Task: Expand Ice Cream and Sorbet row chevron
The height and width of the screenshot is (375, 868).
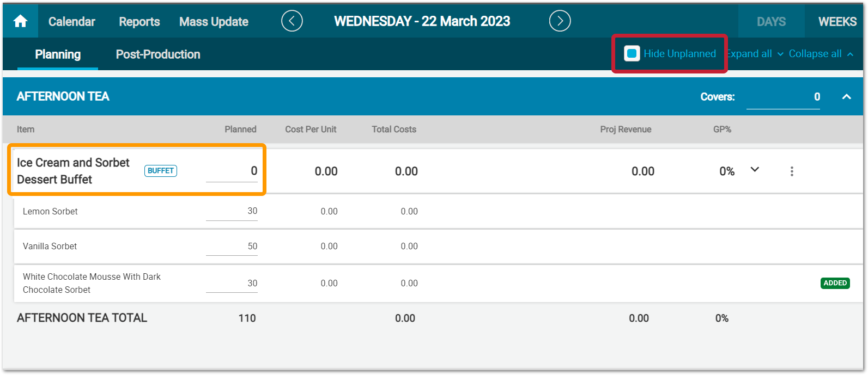Action: tap(755, 170)
